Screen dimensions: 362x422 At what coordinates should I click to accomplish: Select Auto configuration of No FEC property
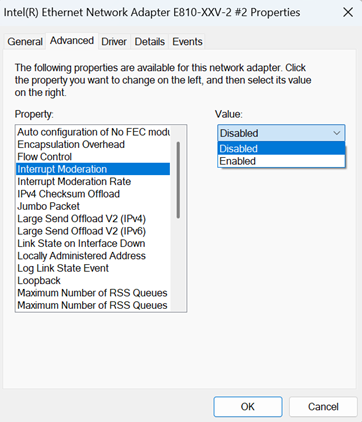point(93,132)
